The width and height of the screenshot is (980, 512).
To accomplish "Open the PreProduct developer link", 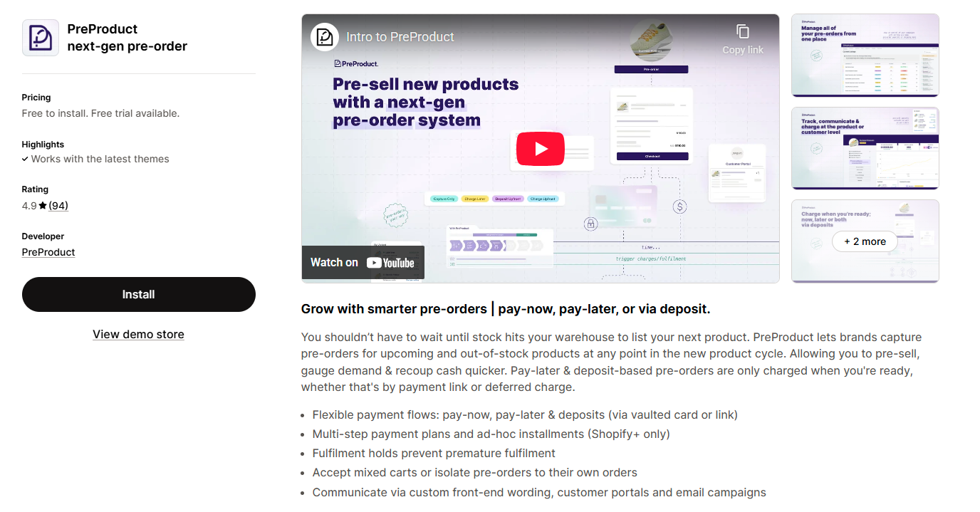I will click(48, 252).
